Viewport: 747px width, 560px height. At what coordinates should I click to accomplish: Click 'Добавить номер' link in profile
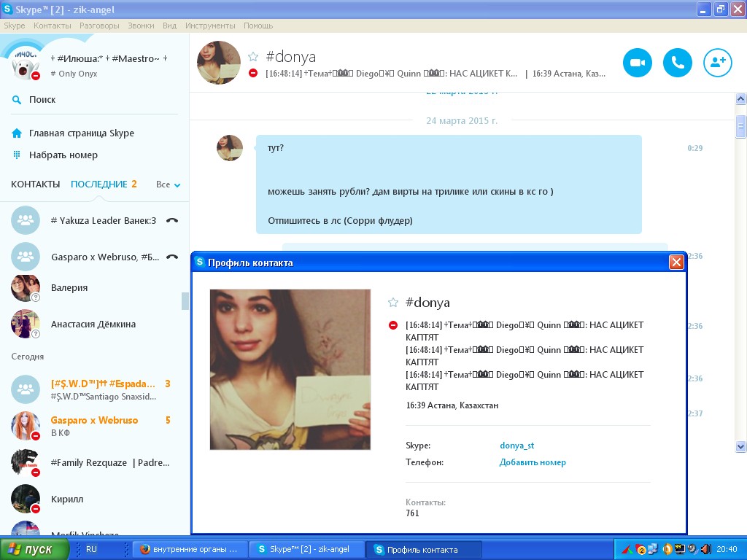tap(533, 462)
